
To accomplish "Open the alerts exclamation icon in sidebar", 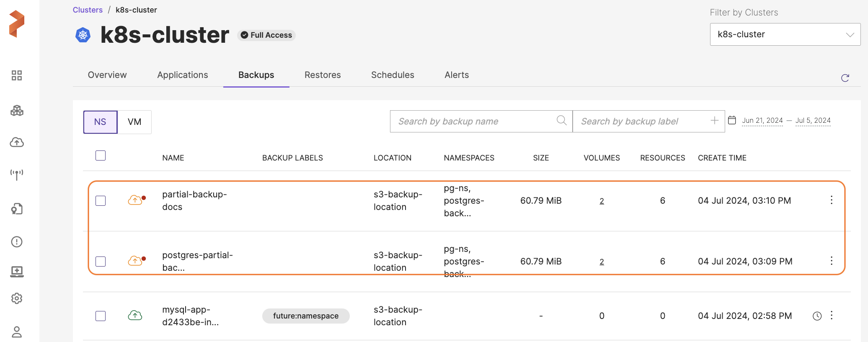I will [x=17, y=242].
